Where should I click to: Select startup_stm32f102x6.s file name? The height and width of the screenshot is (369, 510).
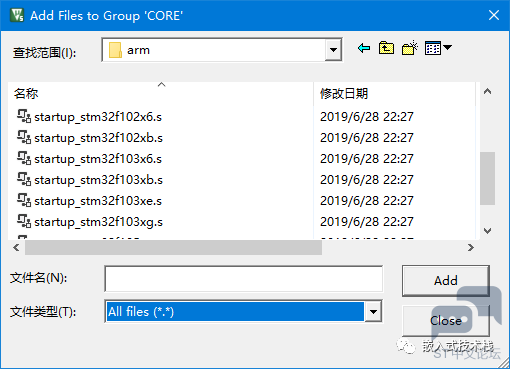click(x=98, y=117)
